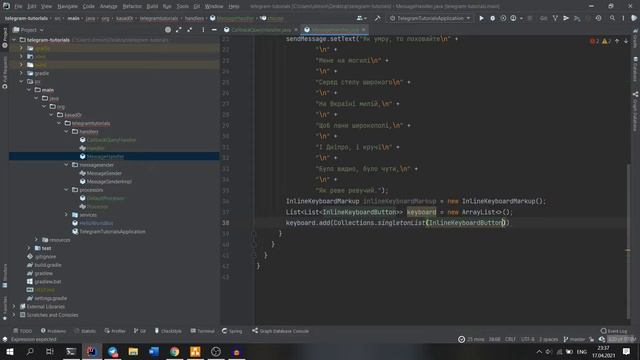Select CallbackQueryHandler in project tree

[111, 140]
